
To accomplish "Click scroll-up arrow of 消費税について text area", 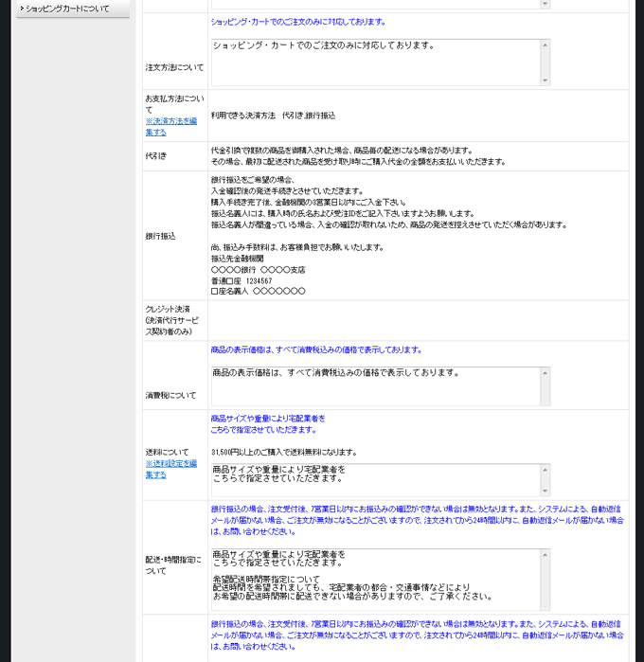I will point(545,372).
